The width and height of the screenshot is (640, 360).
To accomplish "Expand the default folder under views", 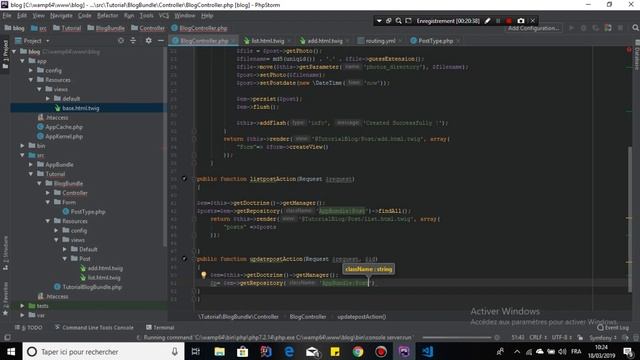I will (48, 99).
